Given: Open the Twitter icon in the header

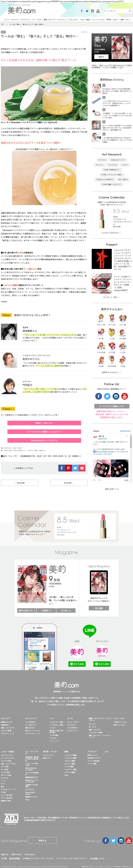Looking at the screenshot, I should point(87,11).
